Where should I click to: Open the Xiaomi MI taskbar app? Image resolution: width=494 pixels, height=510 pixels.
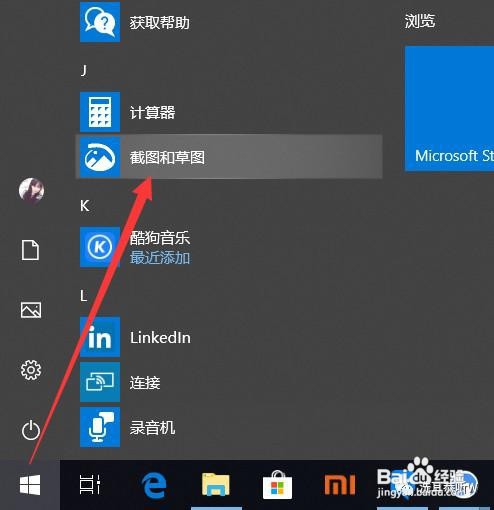pyautogui.click(x=339, y=485)
